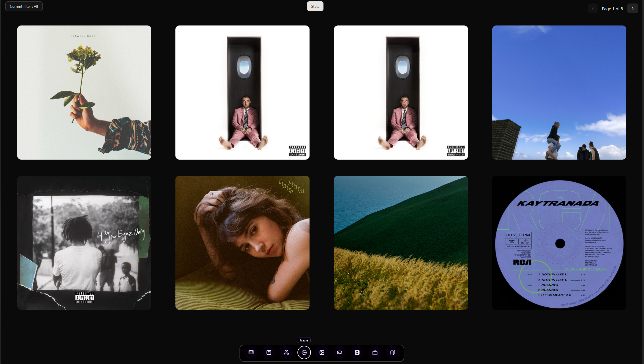Open the Kaytranada vinyl record cover
The width and height of the screenshot is (644, 364).
pyautogui.click(x=559, y=243)
